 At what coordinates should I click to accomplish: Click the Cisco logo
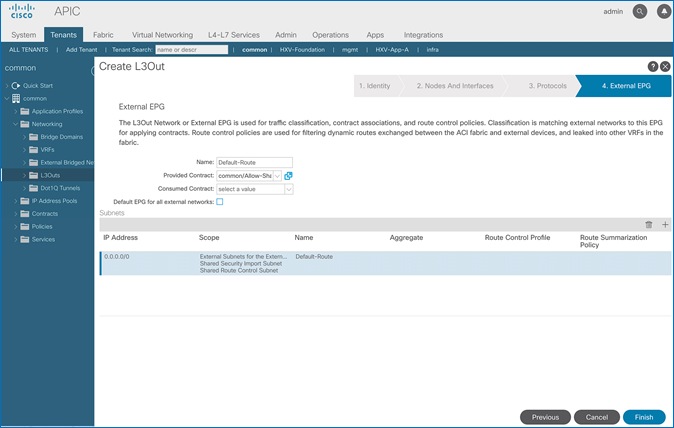21,12
